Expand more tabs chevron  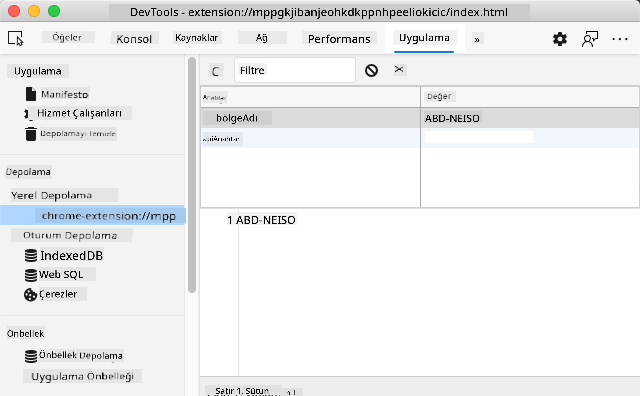pos(476,40)
